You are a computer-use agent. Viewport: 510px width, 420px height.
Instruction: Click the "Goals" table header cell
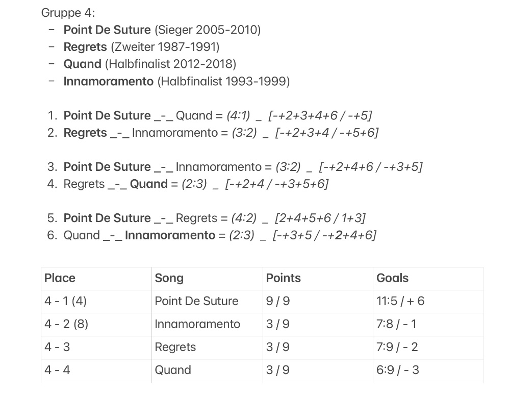tap(392, 278)
